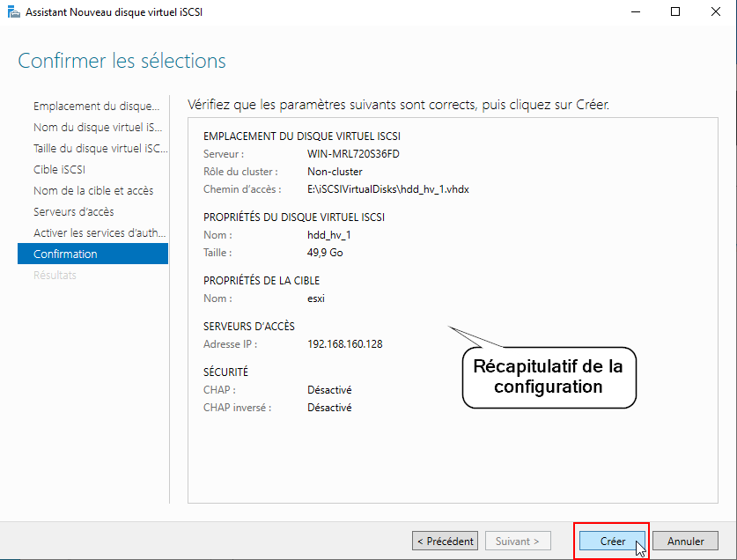Click the window title Assistant Nouveau disque virtuel iSCSI
Image resolution: width=737 pixels, height=560 pixels.
click(114, 11)
